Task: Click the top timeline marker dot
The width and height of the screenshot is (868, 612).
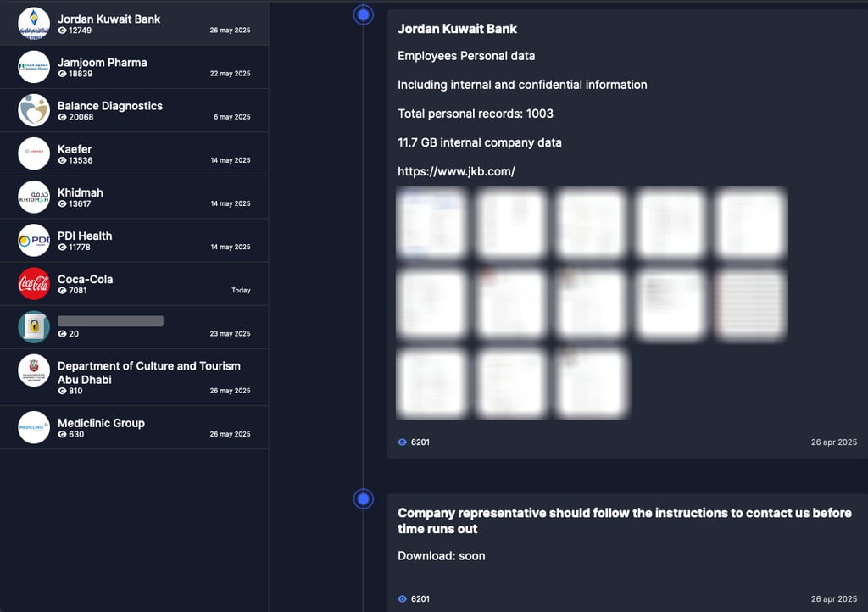Action: coord(363,15)
